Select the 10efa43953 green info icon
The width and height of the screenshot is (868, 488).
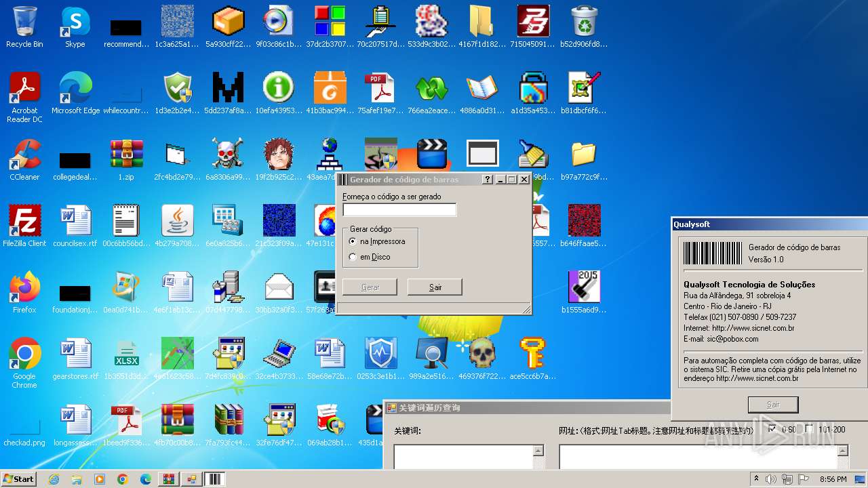coord(279,94)
